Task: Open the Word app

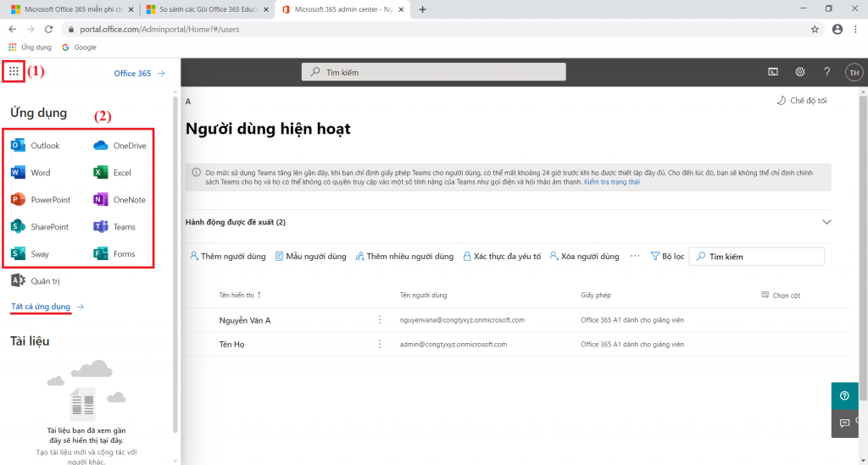Action: point(31,173)
